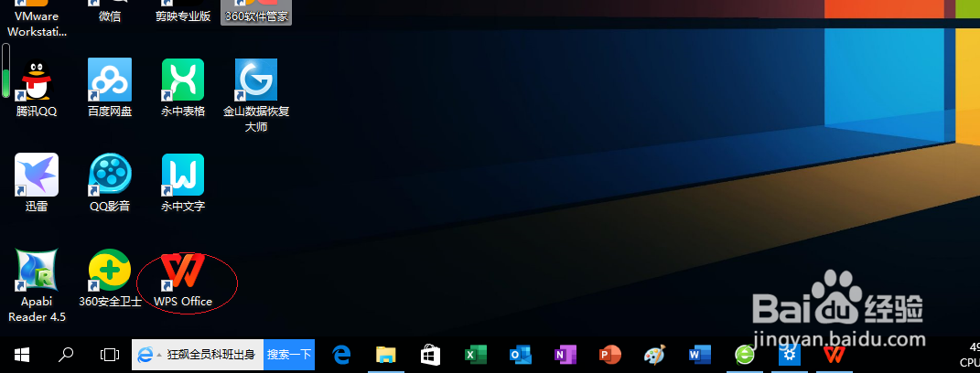This screenshot has width=980, height=373.
Task: Open Microsoft Edge from the taskbar
Action: coord(341,355)
